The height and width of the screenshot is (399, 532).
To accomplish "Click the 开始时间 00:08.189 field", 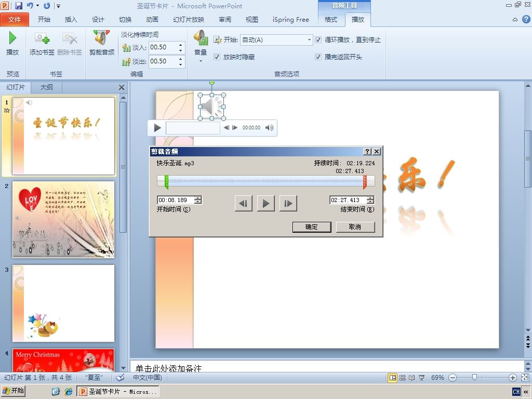I will (x=176, y=200).
